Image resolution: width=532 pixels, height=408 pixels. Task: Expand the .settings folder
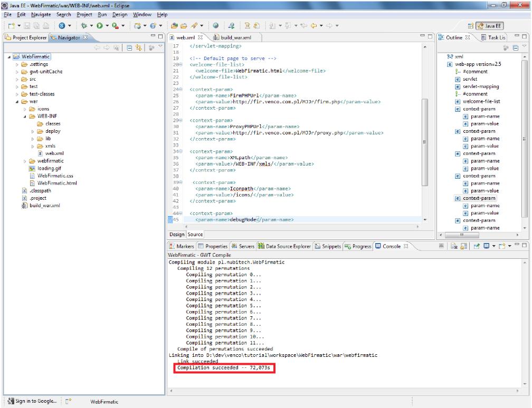[x=18, y=64]
